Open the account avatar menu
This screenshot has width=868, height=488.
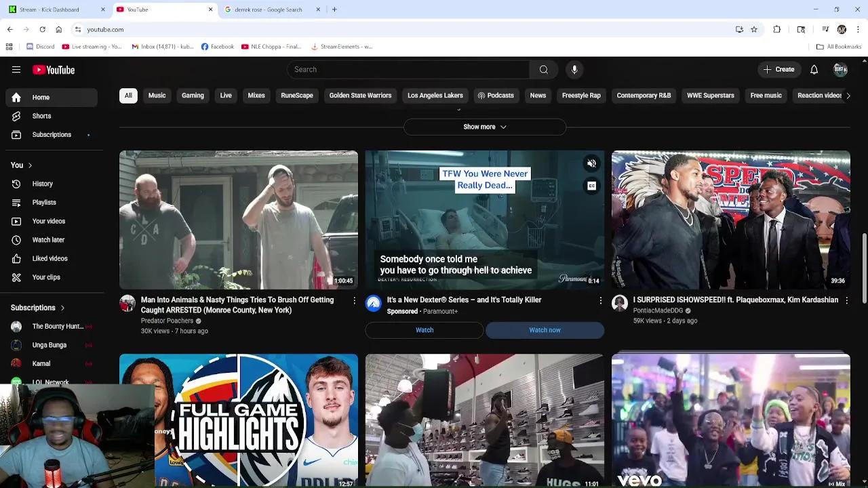click(x=840, y=70)
